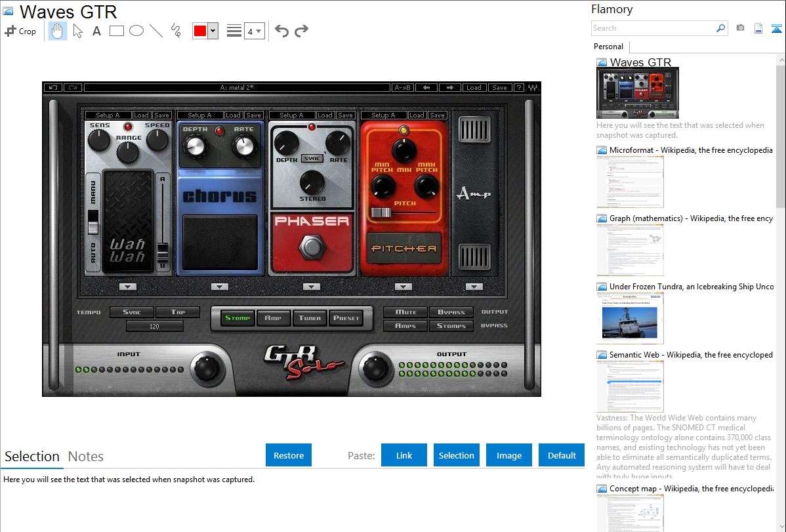Open stomp selector arrow under Wah Wah

[x=128, y=287]
